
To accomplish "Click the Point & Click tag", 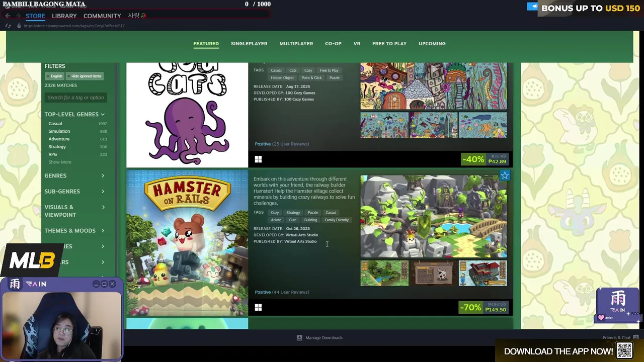I will click(x=311, y=78).
